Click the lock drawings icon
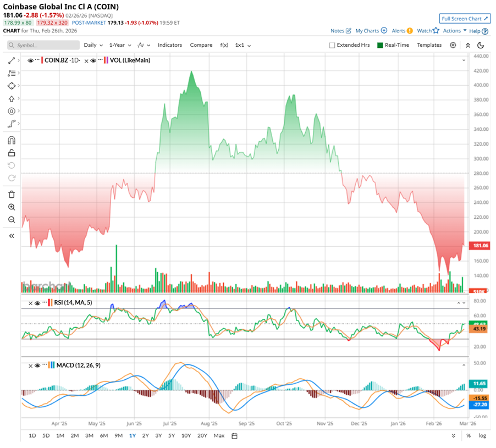This screenshot has height=448, width=496. pos(12,153)
